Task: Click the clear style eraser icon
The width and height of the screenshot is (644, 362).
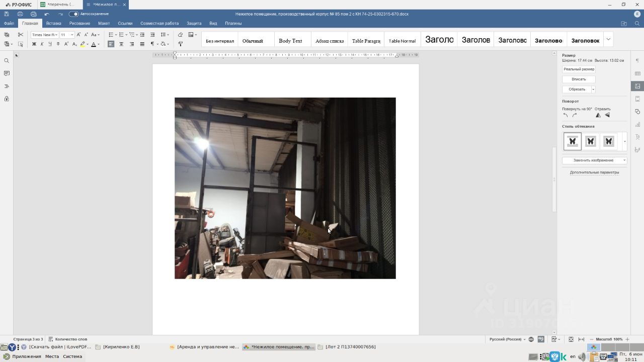Action: 180,35
